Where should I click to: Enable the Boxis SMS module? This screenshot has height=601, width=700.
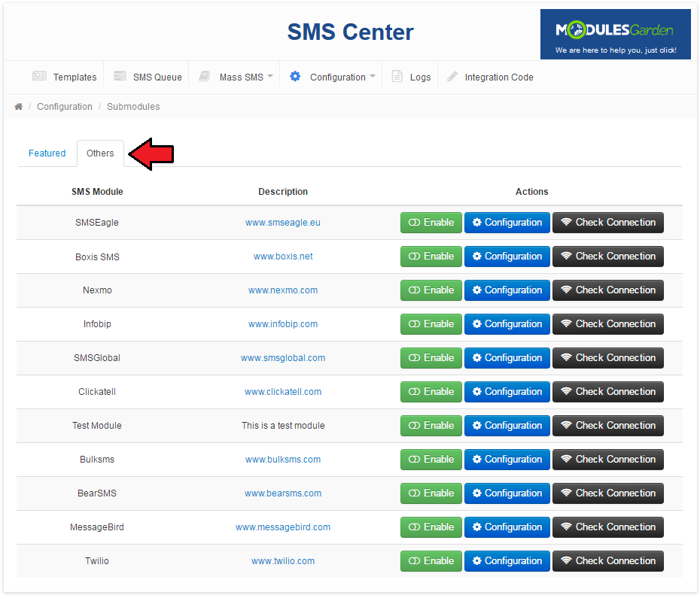(x=431, y=256)
